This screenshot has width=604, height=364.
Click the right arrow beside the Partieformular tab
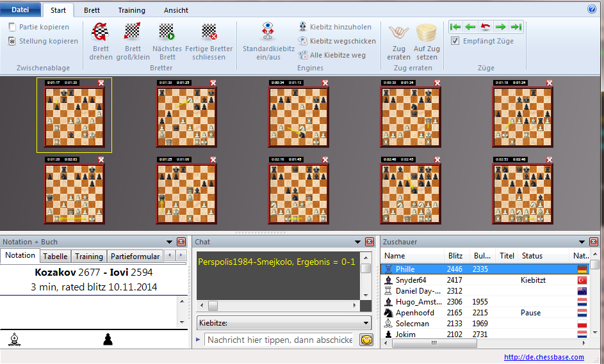(181, 255)
